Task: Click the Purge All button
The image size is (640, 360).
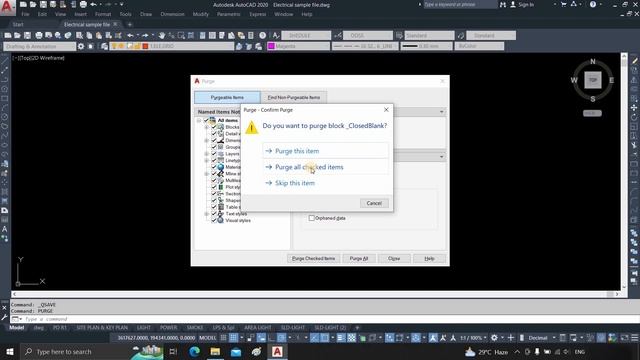Action: click(x=358, y=258)
